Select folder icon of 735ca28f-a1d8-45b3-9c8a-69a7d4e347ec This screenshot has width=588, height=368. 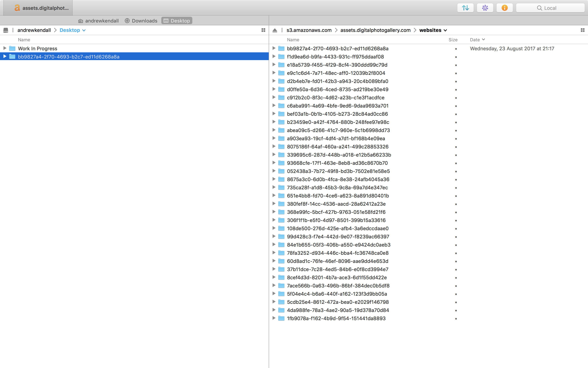[281, 187]
